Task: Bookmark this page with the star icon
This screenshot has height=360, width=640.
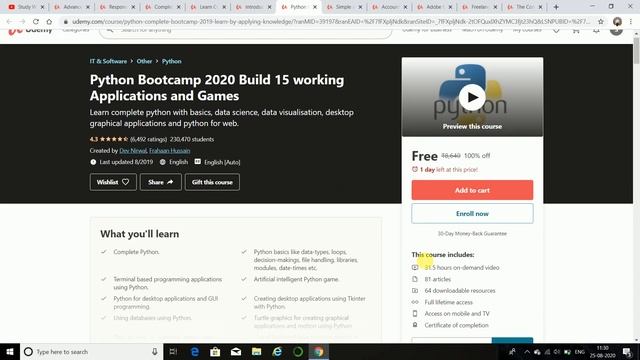Action: tap(601, 21)
